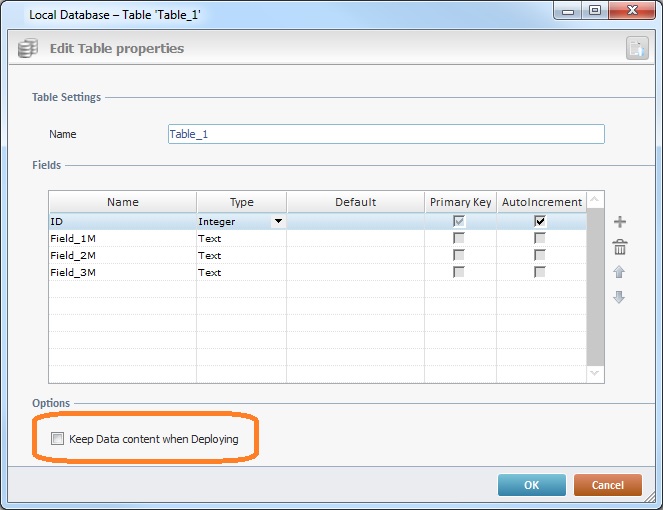Check Primary Key for Field_1M

pos(459,239)
